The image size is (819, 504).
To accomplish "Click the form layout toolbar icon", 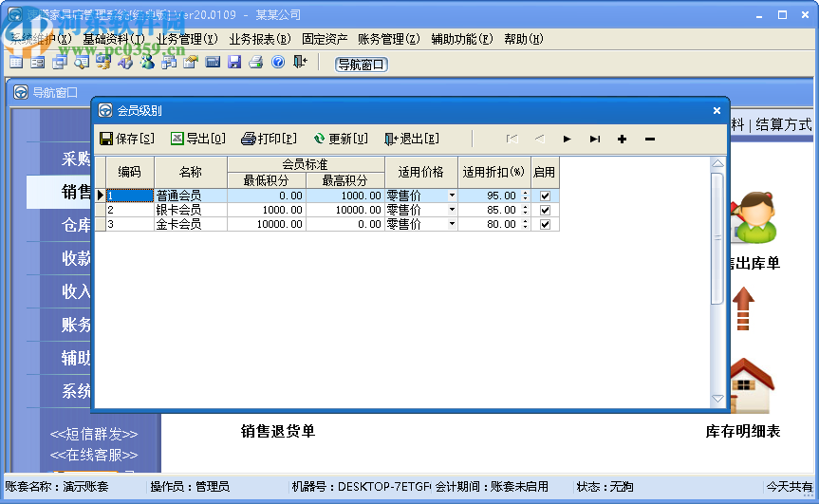I will [38, 64].
